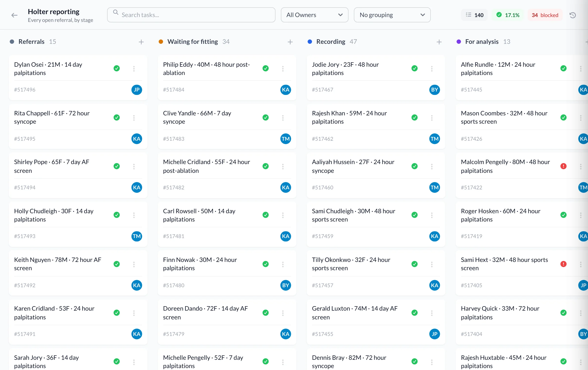Toggle status check on Gerald Luxton card

tap(415, 313)
